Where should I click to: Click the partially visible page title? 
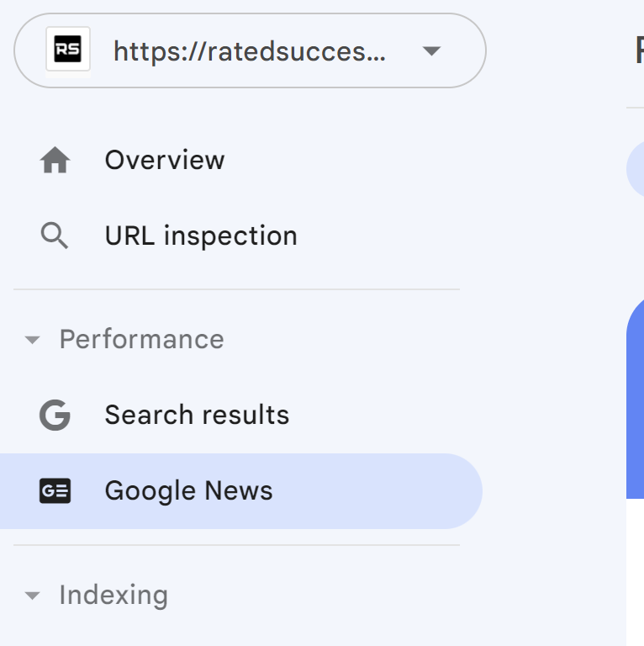[x=640, y=50]
